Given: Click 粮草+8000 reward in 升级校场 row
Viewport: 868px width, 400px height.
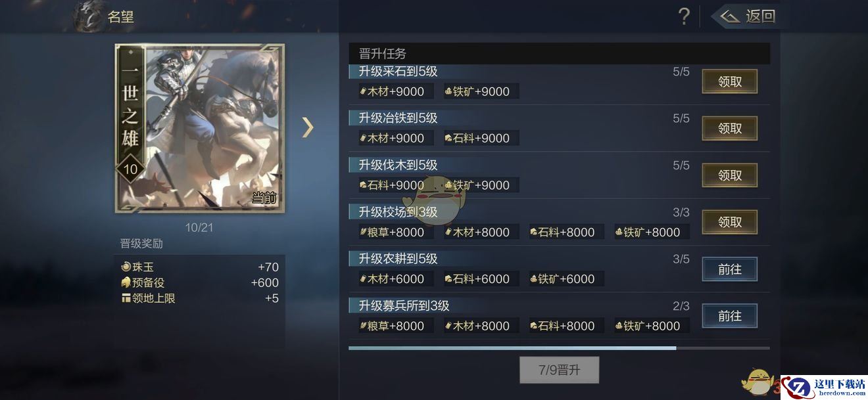Looking at the screenshot, I should pyautogui.click(x=392, y=232).
